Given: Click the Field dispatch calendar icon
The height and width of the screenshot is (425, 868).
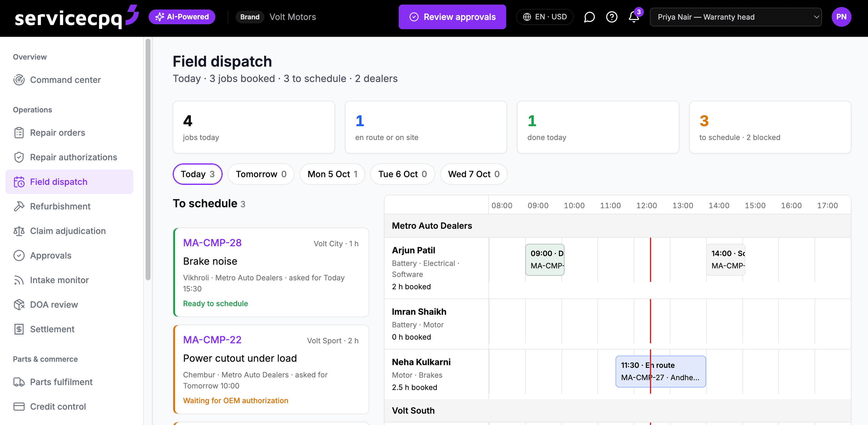Looking at the screenshot, I should (19, 182).
